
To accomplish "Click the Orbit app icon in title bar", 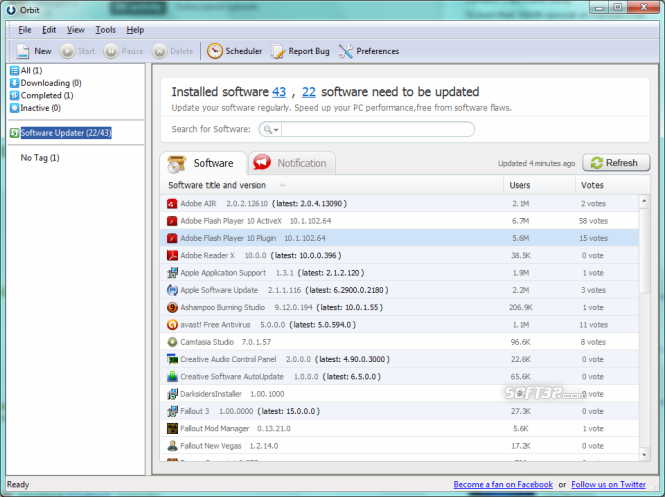I will click(x=11, y=10).
